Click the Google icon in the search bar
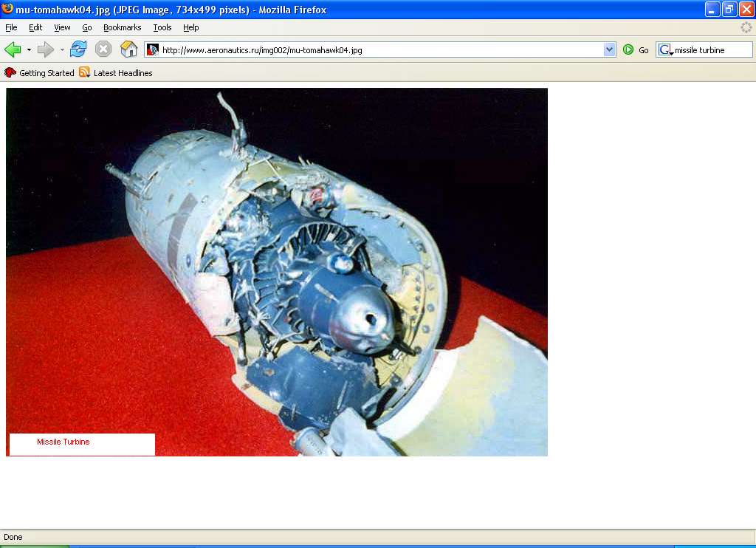Image resolution: width=756 pixels, height=548 pixels. click(x=665, y=49)
